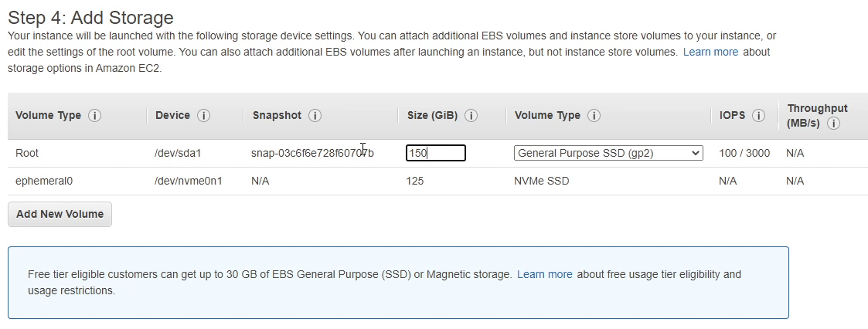This screenshot has width=868, height=329.
Task: Click the Throughput (MB/s) info icon
Action: click(x=833, y=124)
